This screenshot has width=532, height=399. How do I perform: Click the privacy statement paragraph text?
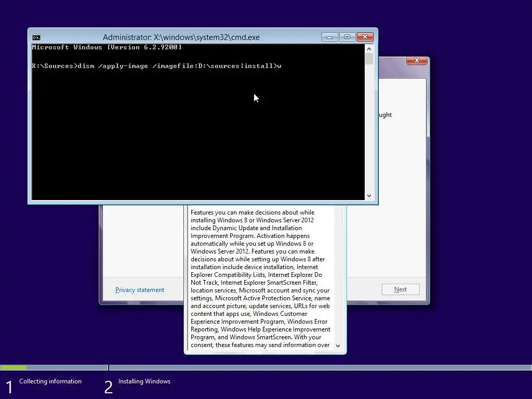tap(260, 278)
